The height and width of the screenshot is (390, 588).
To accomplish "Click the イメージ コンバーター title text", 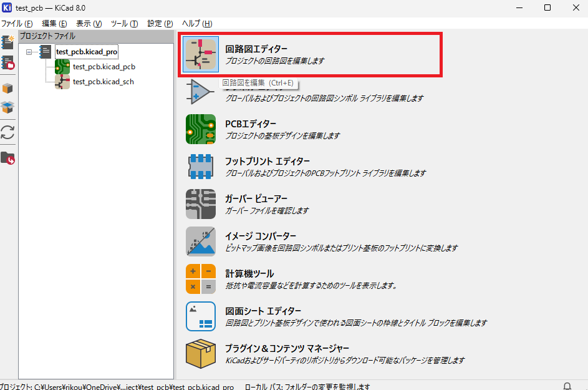I will click(261, 236).
